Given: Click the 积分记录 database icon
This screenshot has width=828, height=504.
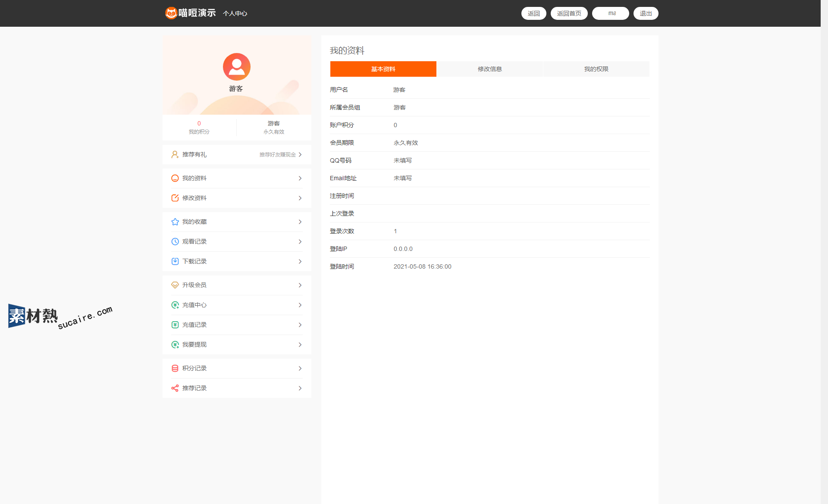Looking at the screenshot, I should tap(175, 368).
